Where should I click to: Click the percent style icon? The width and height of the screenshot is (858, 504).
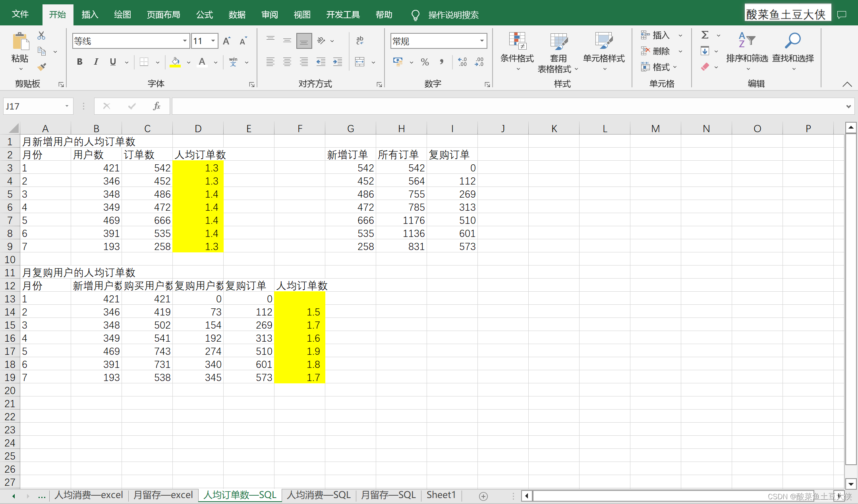coord(425,62)
